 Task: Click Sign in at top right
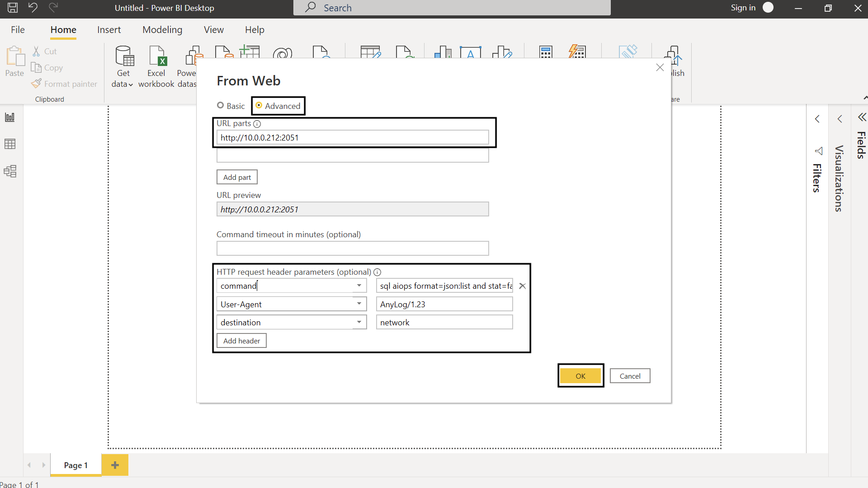tap(743, 8)
